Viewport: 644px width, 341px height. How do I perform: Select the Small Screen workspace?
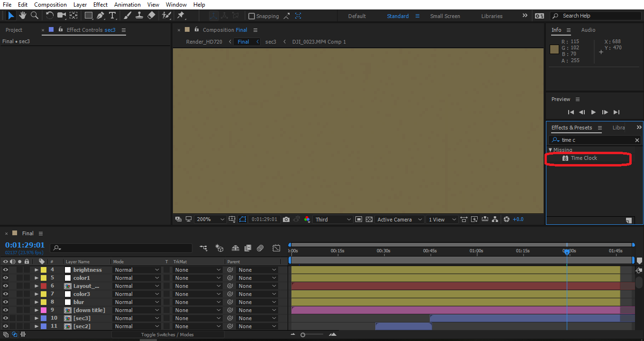(x=445, y=16)
